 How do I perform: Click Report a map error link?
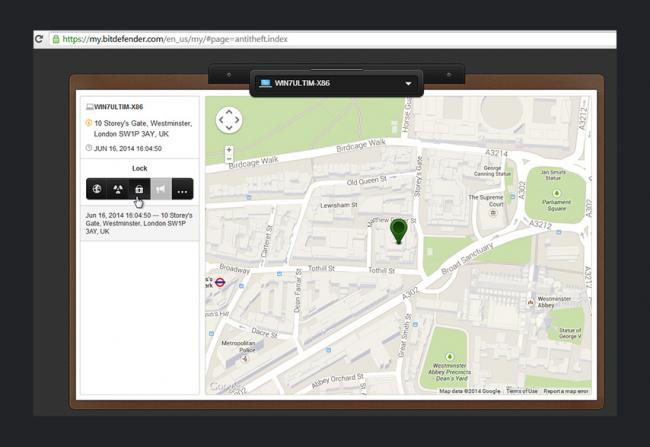coord(566,391)
